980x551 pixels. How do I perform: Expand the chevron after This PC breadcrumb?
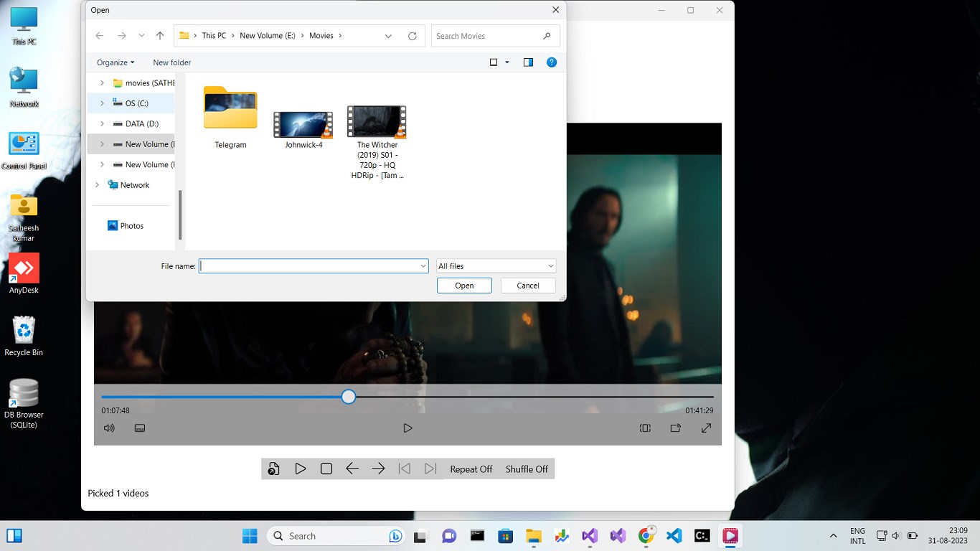click(233, 36)
